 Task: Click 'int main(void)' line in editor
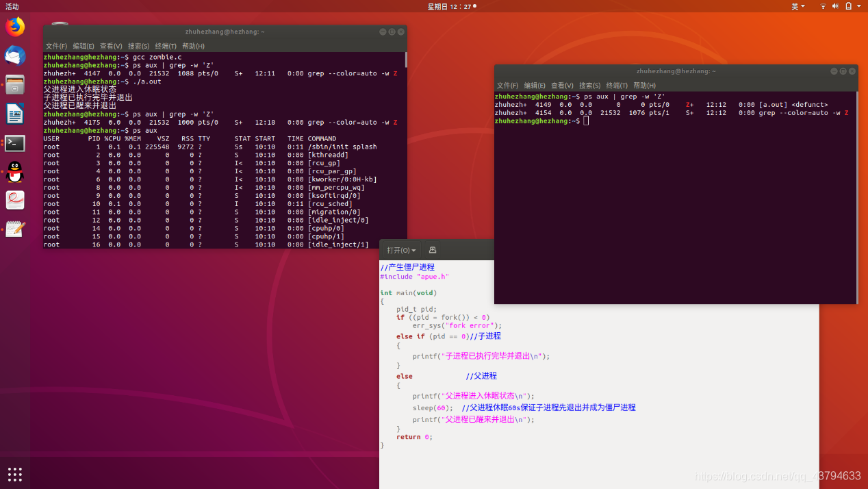coord(408,292)
